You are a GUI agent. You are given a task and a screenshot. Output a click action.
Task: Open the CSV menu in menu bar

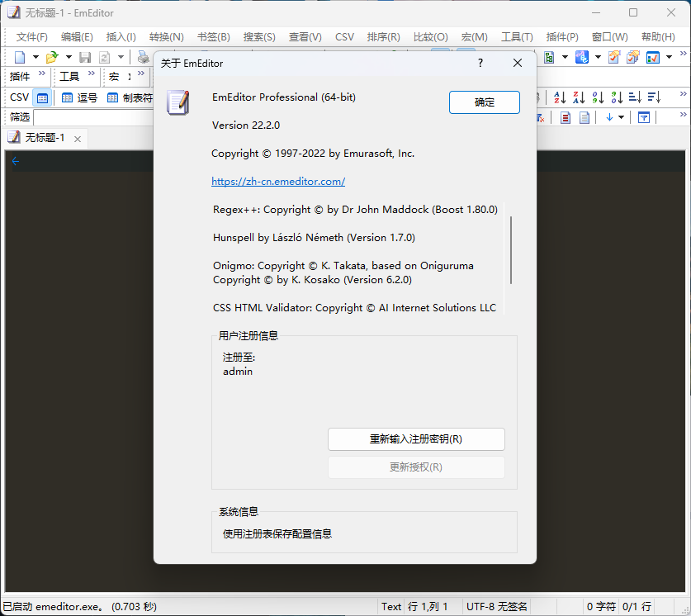(344, 37)
